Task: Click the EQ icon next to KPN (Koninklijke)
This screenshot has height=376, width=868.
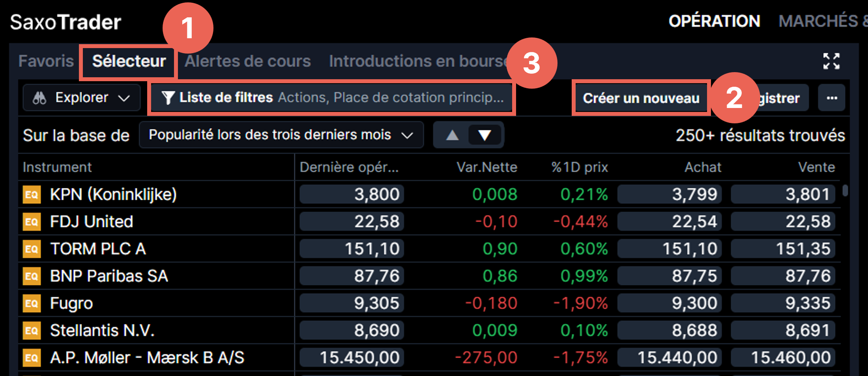Action: point(32,194)
